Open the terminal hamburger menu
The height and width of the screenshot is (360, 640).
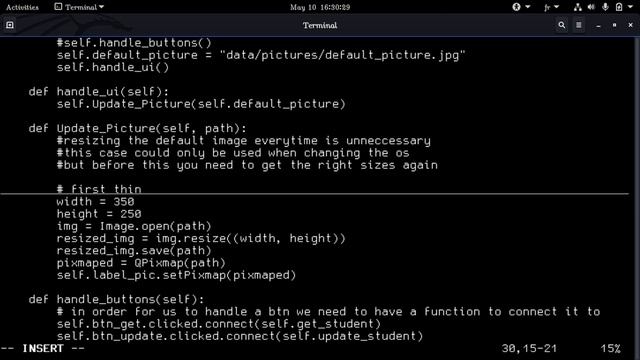tap(579, 25)
